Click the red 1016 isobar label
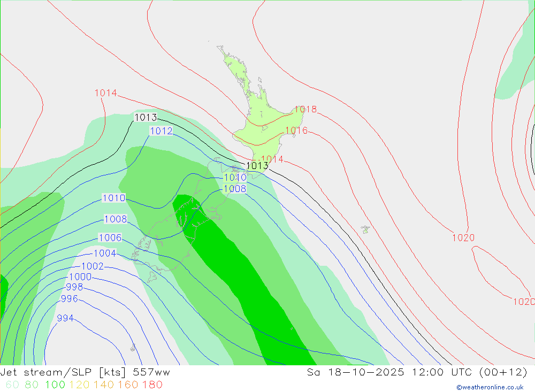This screenshot has height=392, width=535. pos(296,130)
